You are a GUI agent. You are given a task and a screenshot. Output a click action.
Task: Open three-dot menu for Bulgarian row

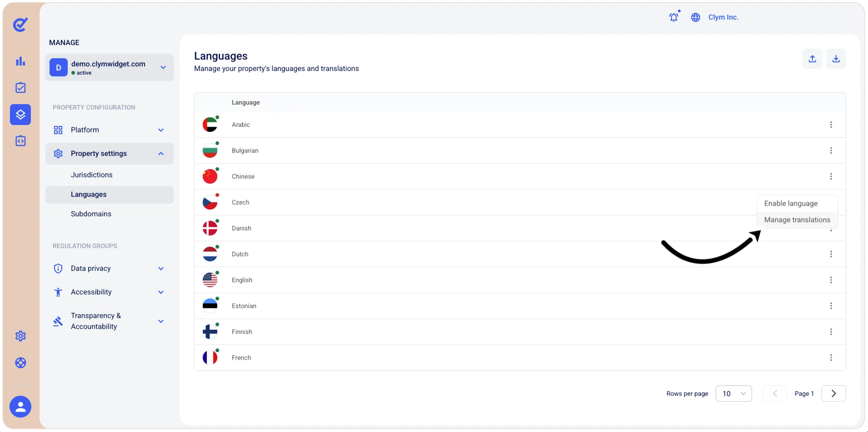click(831, 150)
